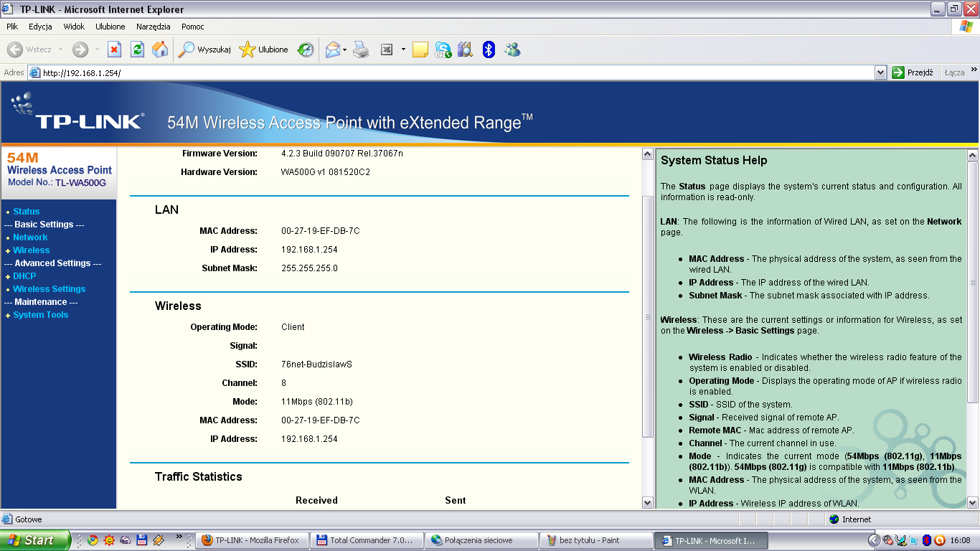Switch to Połączenia sieciowe taskbar window
980x551 pixels.
482,540
